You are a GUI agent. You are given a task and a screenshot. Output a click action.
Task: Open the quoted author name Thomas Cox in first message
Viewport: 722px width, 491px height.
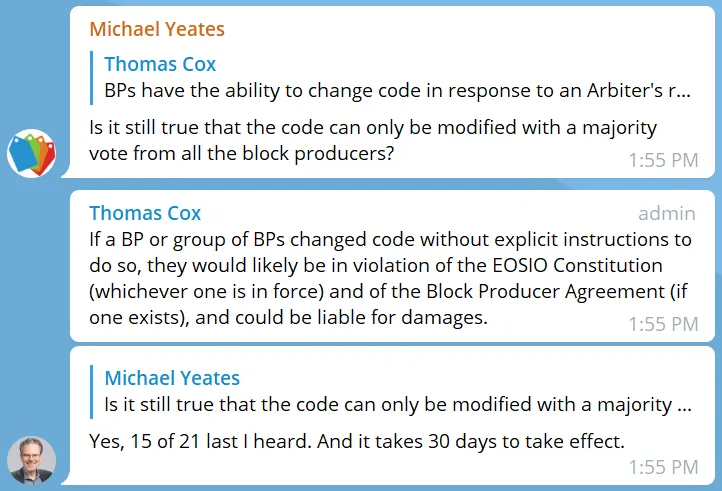click(x=160, y=64)
